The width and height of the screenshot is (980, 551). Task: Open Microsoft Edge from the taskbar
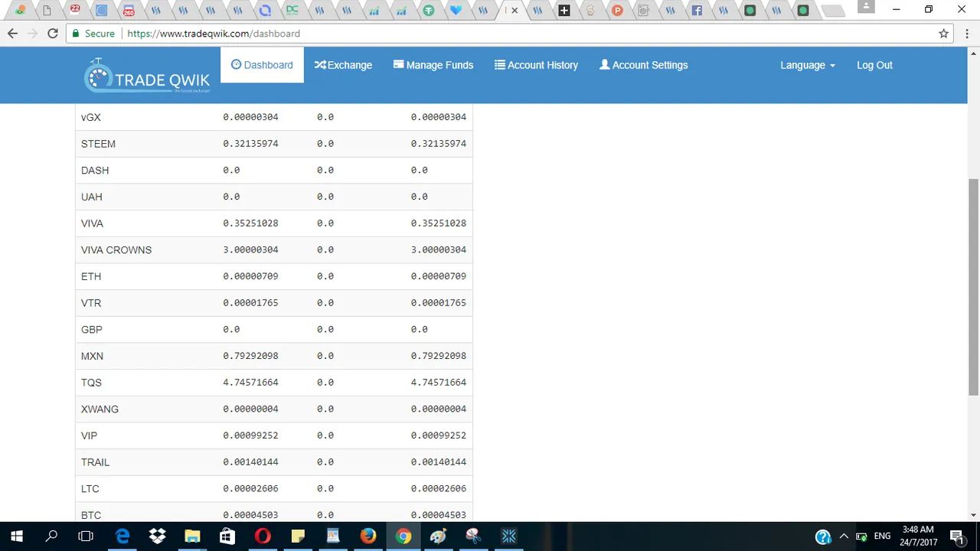click(122, 536)
